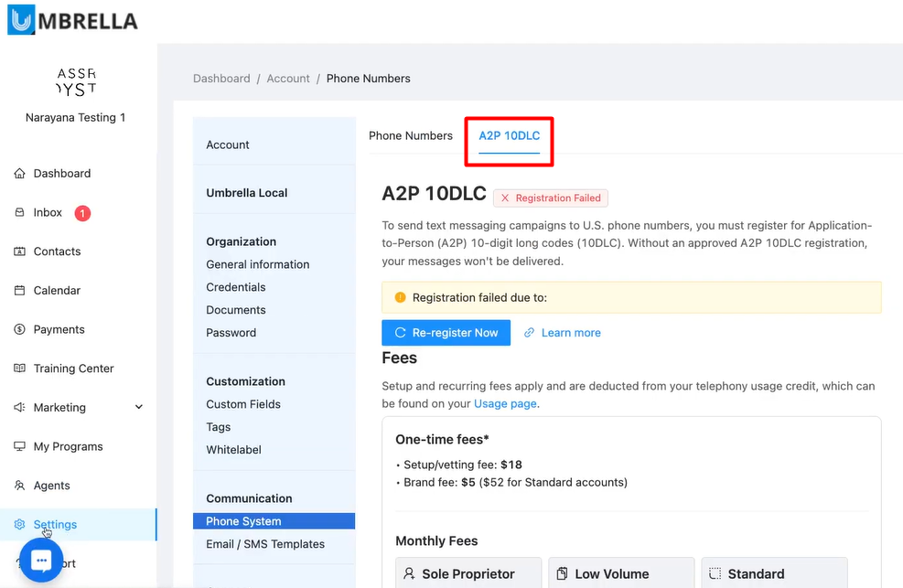903x588 pixels.
Task: Select the Whitelabel settings item
Action: [x=233, y=450]
